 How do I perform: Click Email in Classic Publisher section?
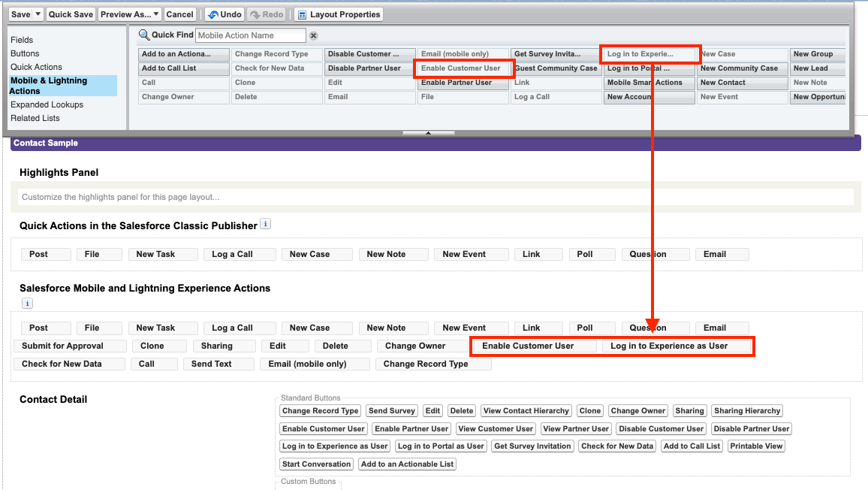coord(722,254)
